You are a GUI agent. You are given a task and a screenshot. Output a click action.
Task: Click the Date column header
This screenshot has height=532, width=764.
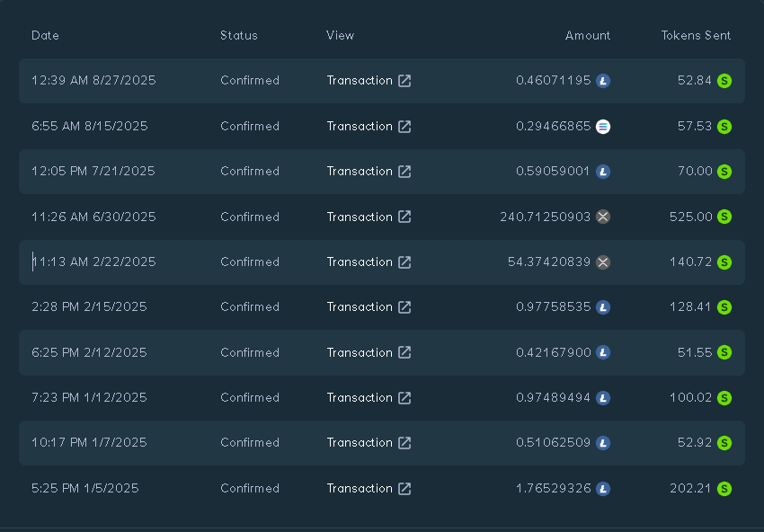tap(45, 35)
